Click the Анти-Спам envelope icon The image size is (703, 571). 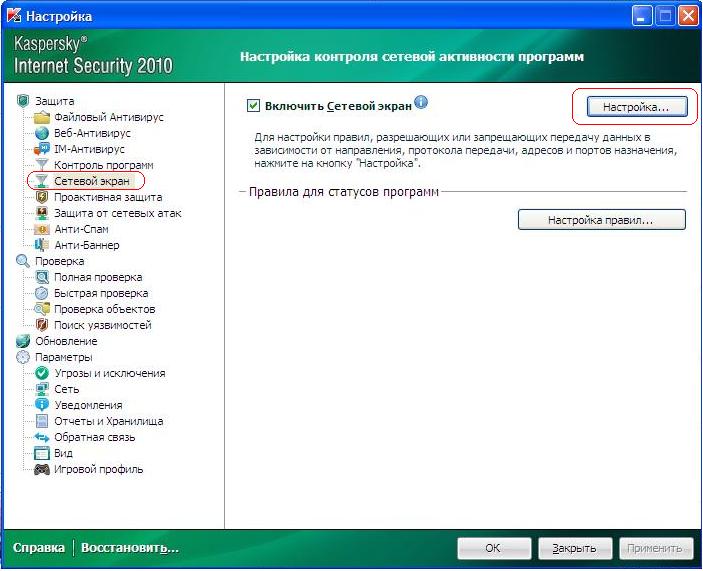pyautogui.click(x=42, y=229)
